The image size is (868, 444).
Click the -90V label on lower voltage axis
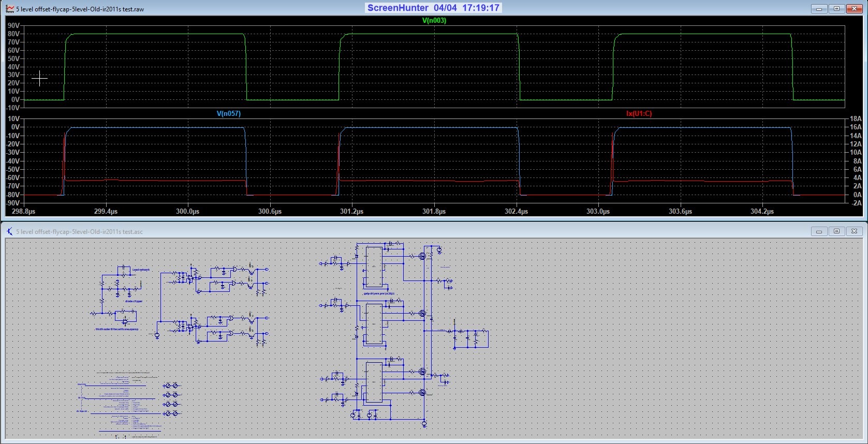point(13,203)
